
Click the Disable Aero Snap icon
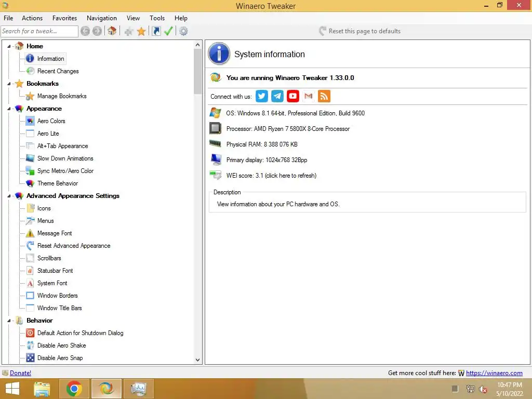coord(30,357)
